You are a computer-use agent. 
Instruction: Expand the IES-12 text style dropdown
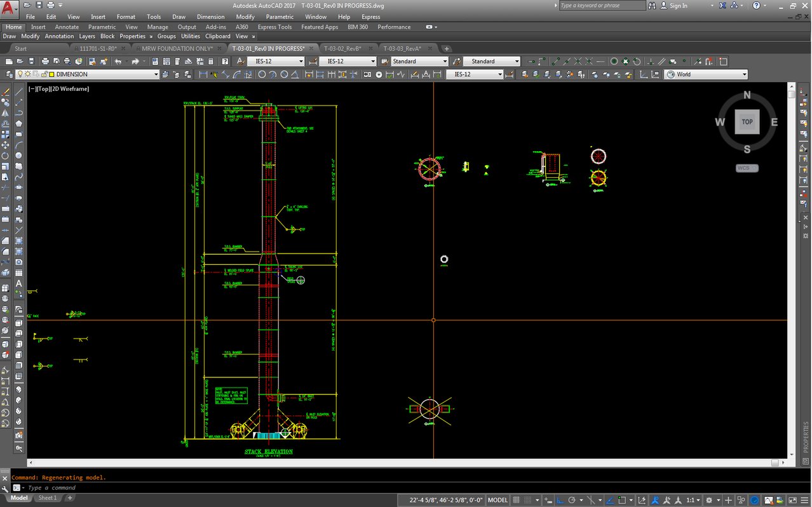(301, 62)
